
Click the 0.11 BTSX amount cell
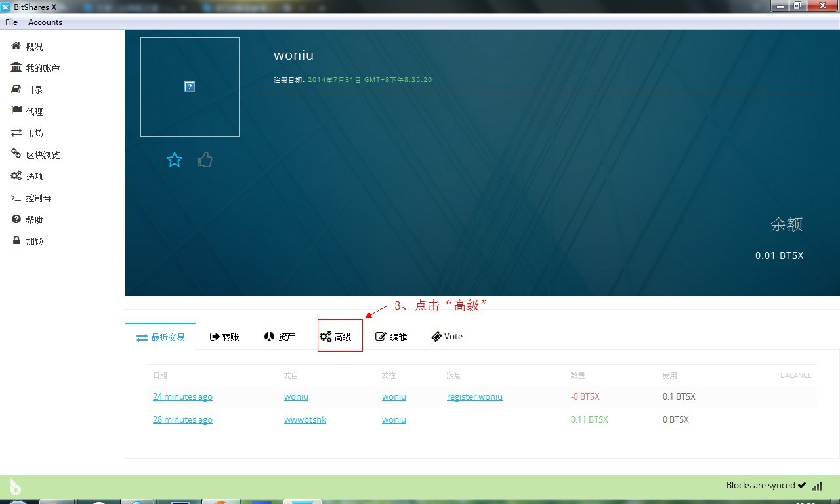(589, 420)
